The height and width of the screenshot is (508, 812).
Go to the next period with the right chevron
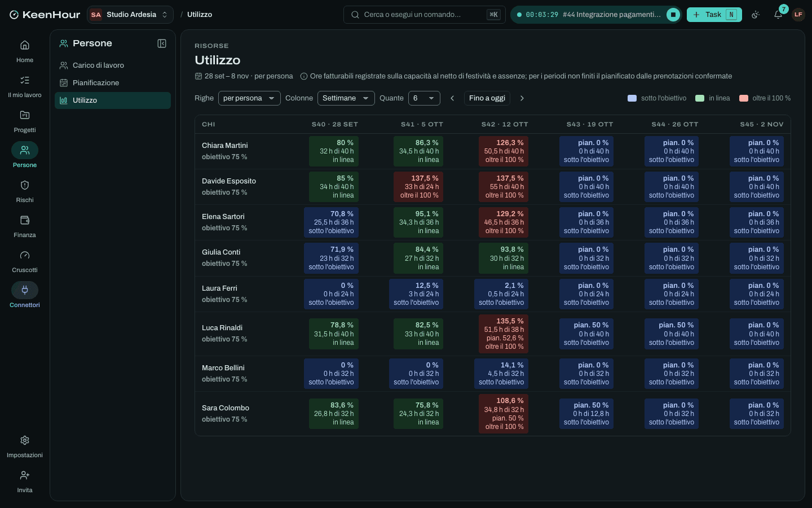point(522,98)
